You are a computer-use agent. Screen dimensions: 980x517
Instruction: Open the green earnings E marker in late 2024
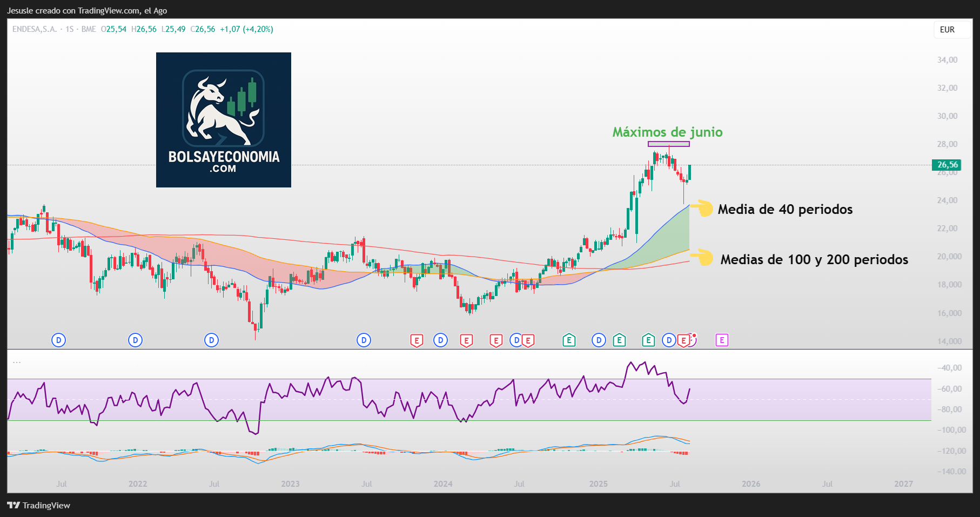569,340
